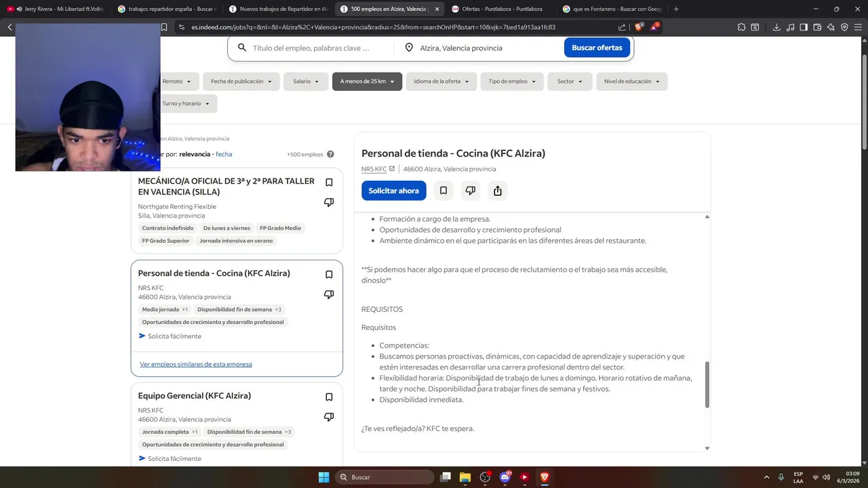This screenshot has height=488, width=868.
Task: Mark Mecánico/a Oficial job as not interested
Action: 329,202
